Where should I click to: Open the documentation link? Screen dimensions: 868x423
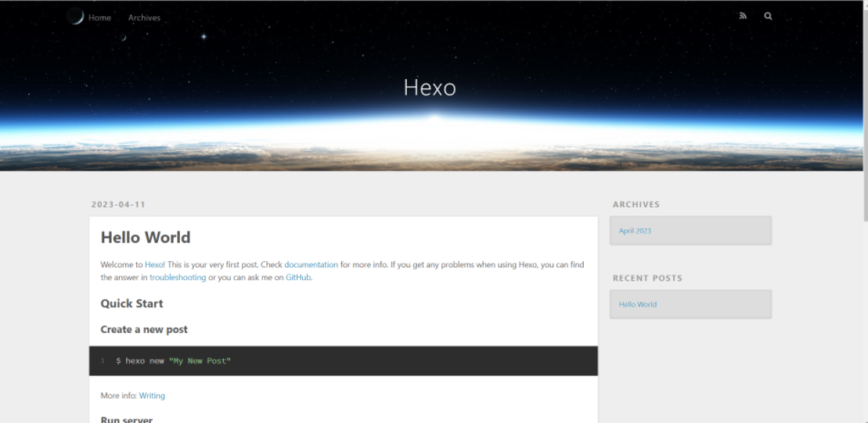311,265
